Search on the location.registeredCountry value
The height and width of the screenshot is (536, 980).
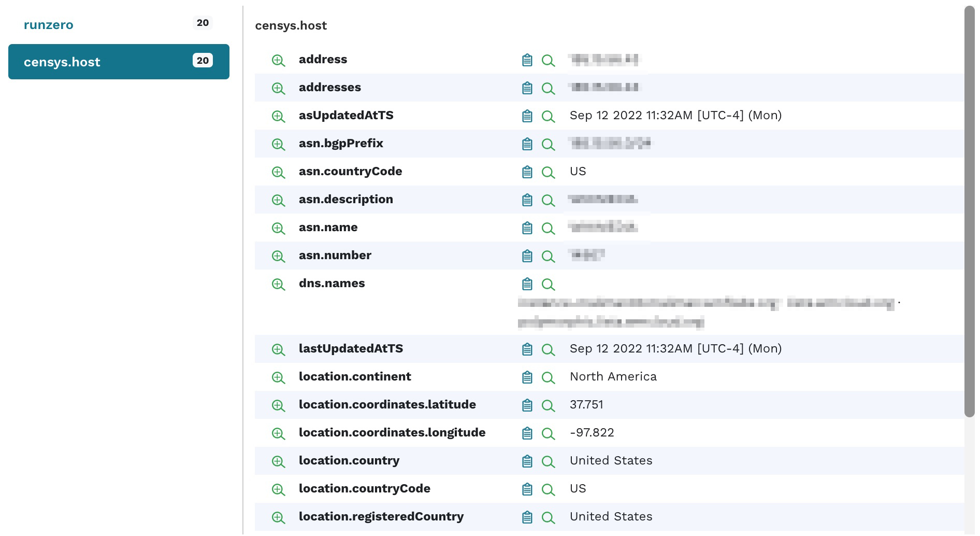(x=549, y=517)
